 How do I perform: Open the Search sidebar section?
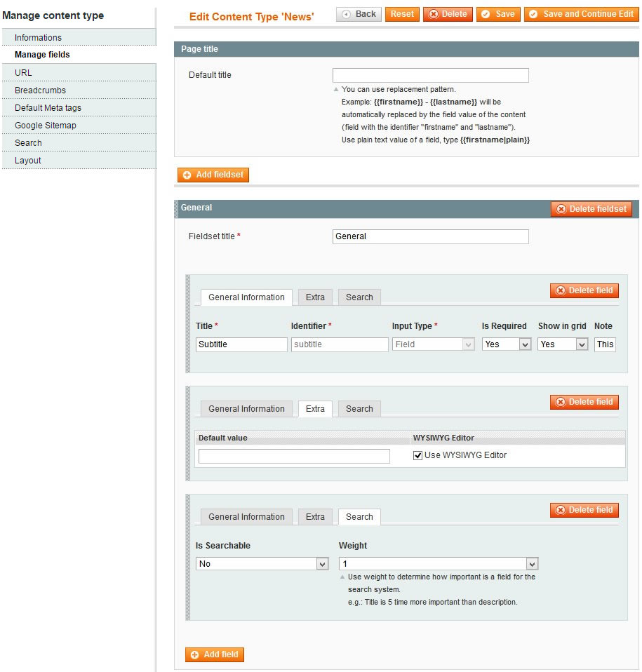[x=79, y=143]
